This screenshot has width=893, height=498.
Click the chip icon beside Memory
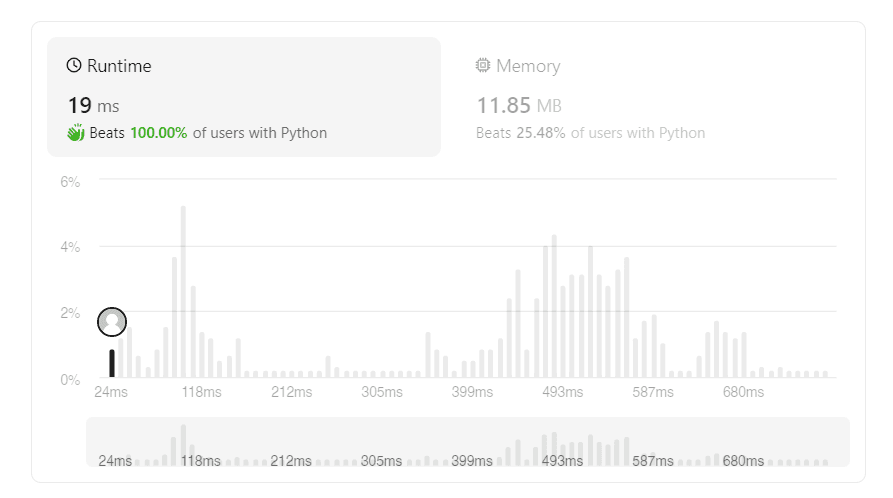click(483, 66)
